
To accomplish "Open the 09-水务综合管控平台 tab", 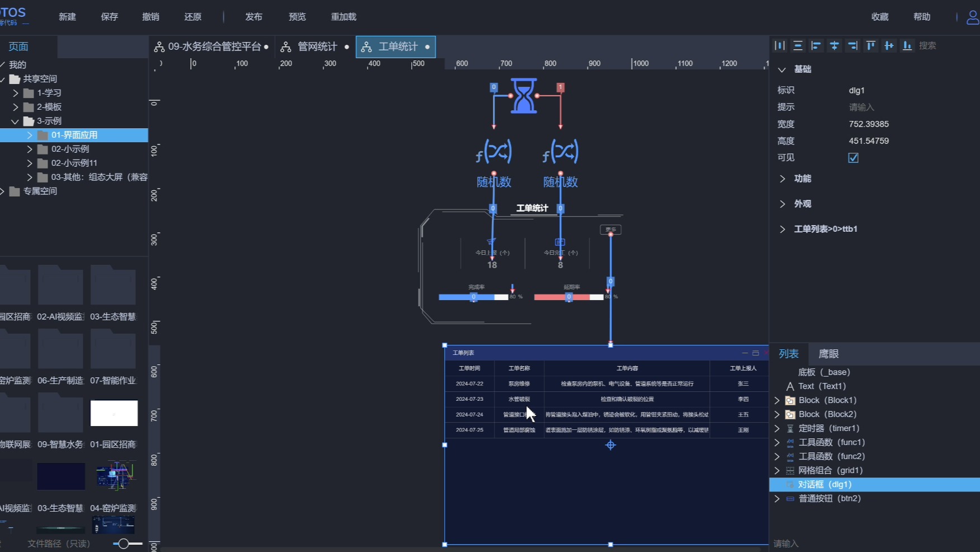I will (x=211, y=47).
